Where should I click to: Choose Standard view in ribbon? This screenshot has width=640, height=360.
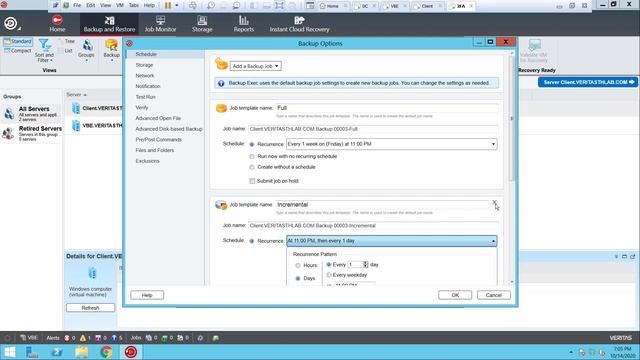pyautogui.click(x=18, y=42)
